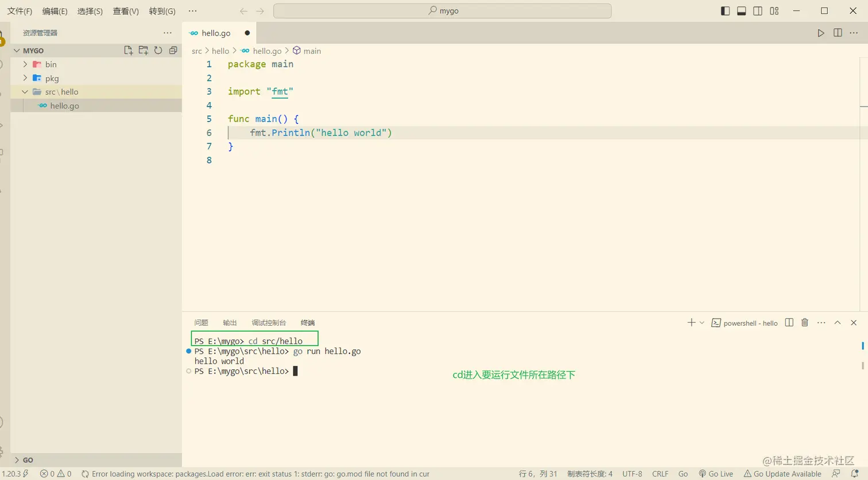Viewport: 868px width, 480px height.
Task: Open the 查看(V) menu
Action: (x=126, y=11)
